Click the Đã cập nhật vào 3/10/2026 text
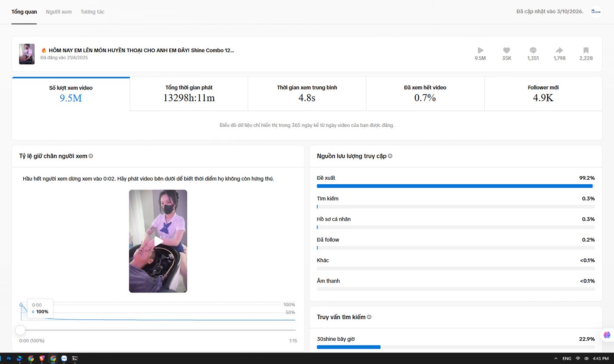 [550, 11]
